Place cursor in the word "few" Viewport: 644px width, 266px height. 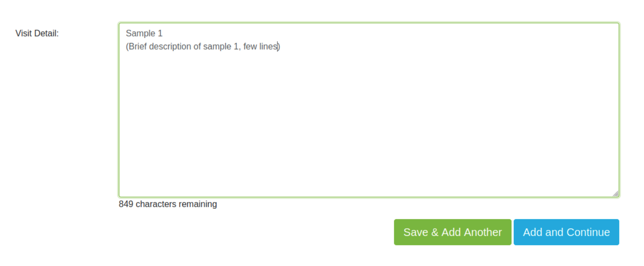250,47
